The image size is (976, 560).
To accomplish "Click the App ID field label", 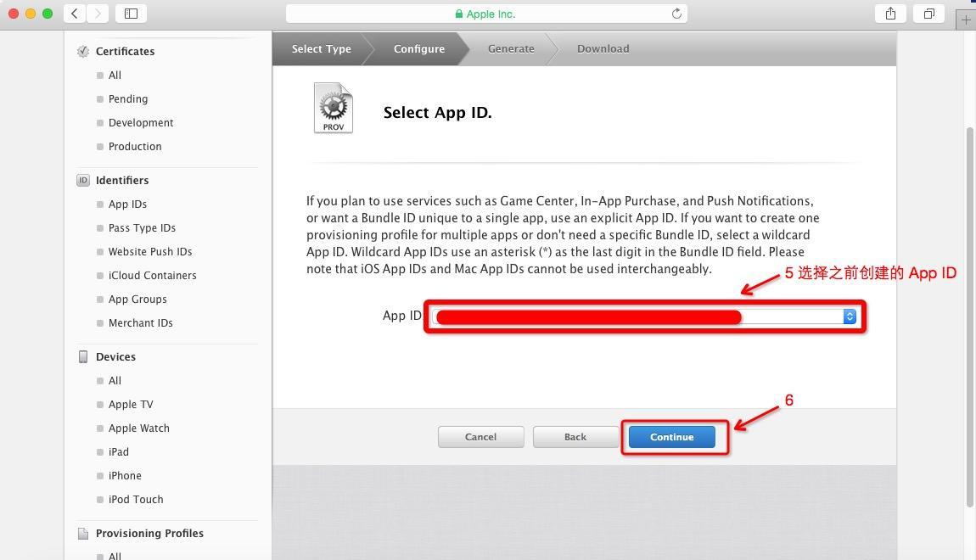I will [402, 316].
